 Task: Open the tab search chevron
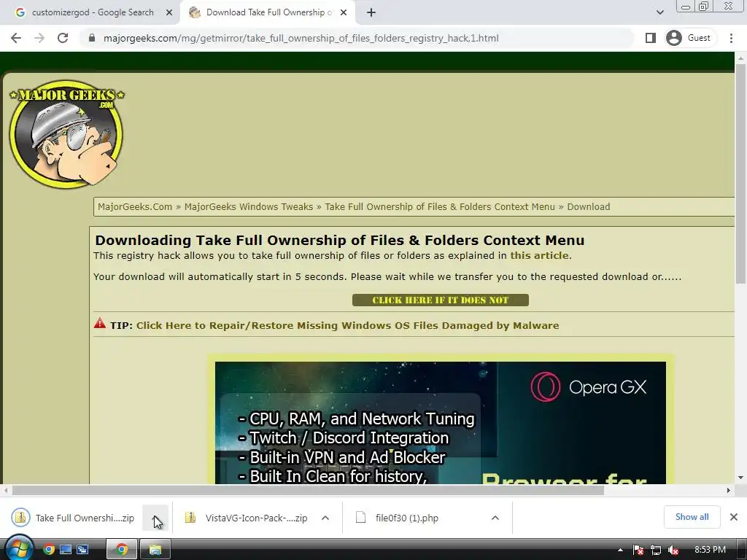tap(659, 12)
